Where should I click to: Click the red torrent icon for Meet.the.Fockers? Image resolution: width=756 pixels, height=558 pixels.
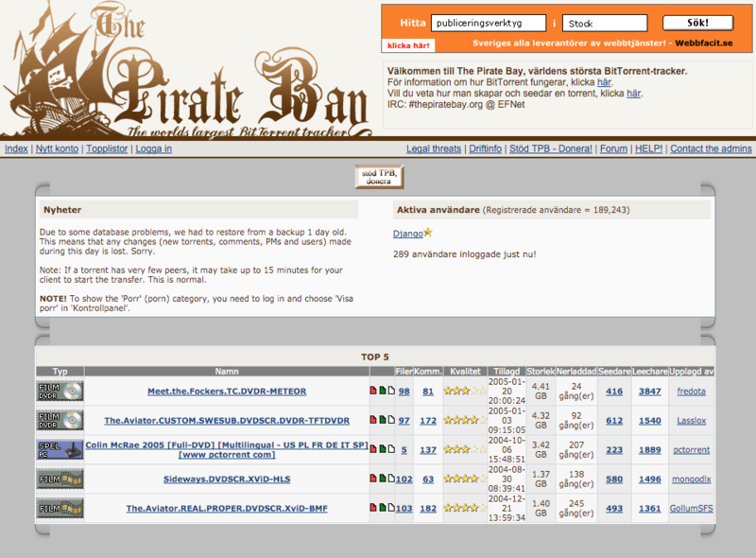(x=373, y=391)
